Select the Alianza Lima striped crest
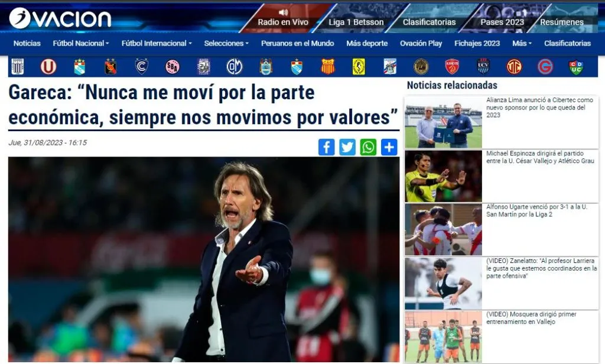This screenshot has height=364, width=605. (x=17, y=67)
